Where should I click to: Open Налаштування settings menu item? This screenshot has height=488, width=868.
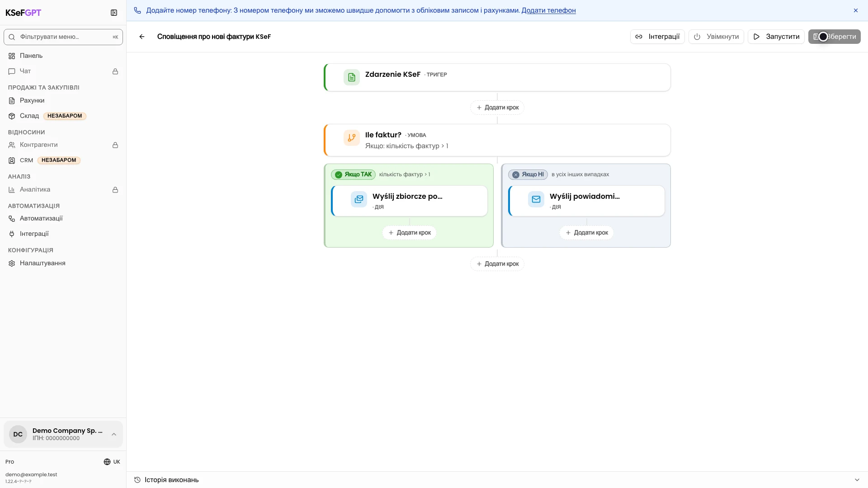pos(63,263)
